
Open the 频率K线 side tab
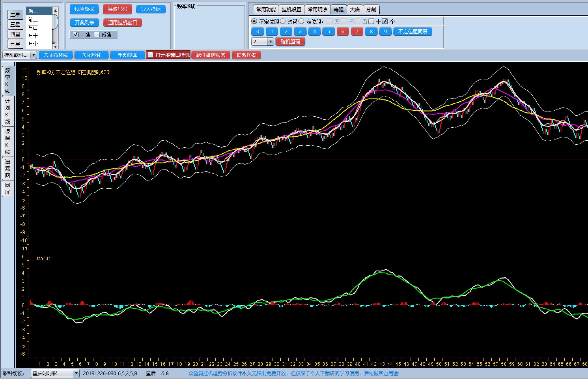[8, 81]
